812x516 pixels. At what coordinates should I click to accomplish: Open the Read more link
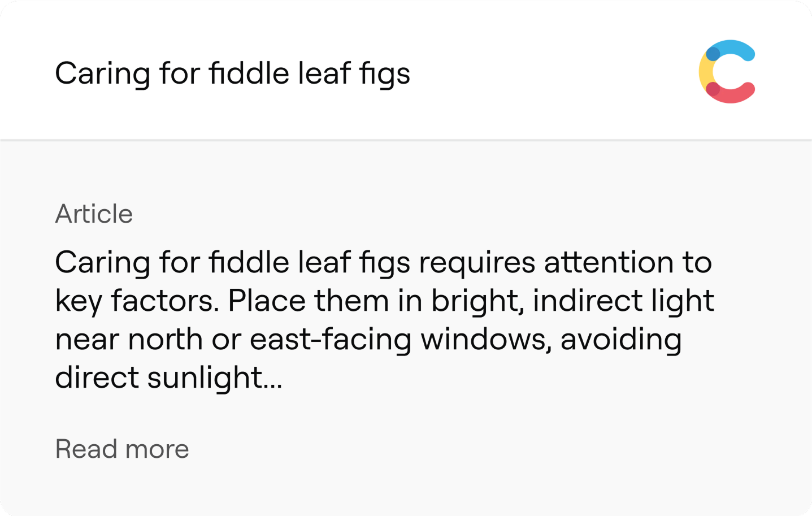click(x=122, y=449)
